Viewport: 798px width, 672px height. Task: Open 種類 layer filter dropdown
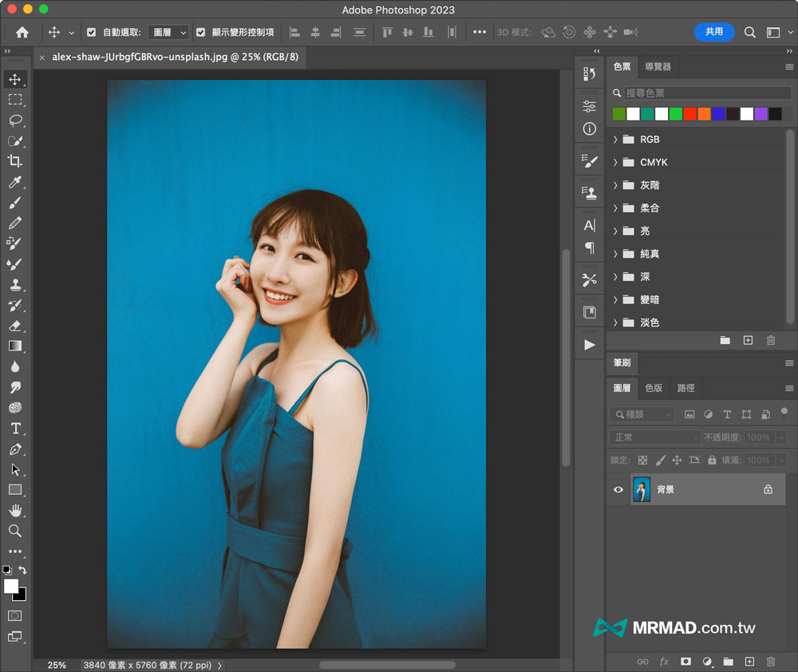(642, 414)
